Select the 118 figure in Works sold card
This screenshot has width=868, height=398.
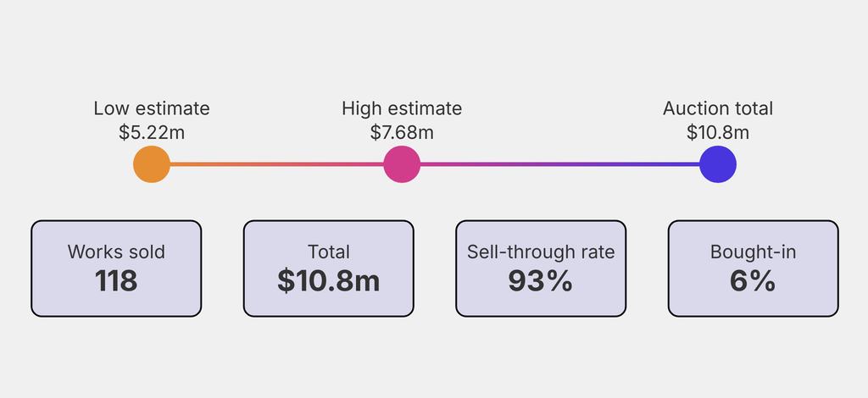coord(116,281)
